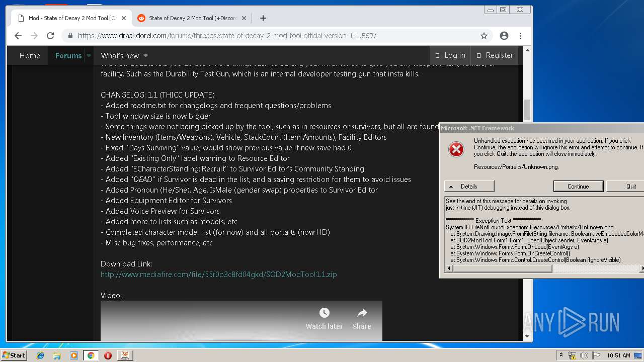Click the exception text box left scroll arrow
This screenshot has height=362, width=644.
pos(448,268)
